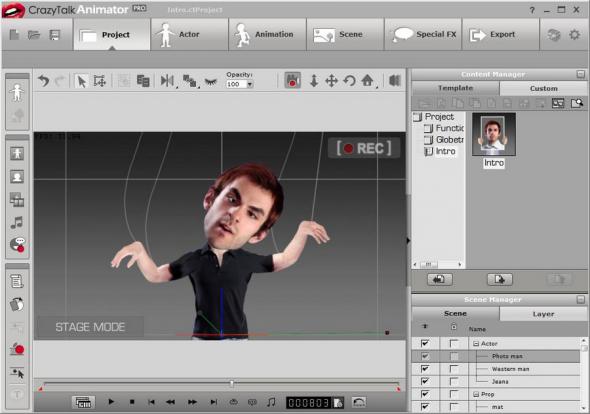Click the Undo arrow icon
This screenshot has height=414, width=590.
[x=44, y=81]
